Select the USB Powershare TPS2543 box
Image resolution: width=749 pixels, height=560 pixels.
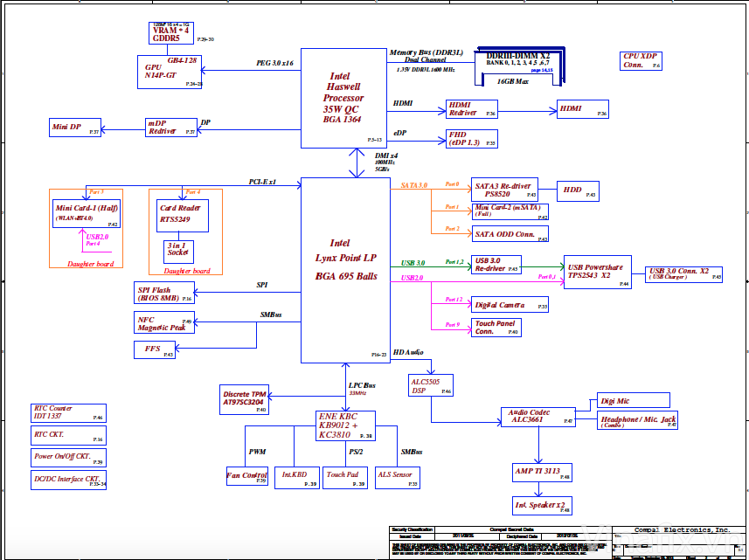[598, 272]
